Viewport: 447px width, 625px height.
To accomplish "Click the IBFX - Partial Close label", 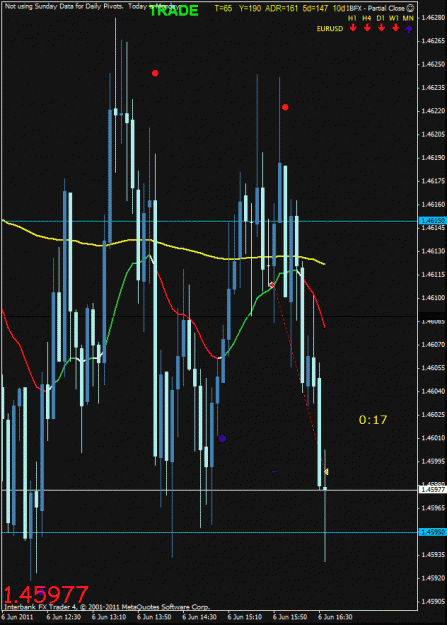I will pyautogui.click(x=376, y=8).
